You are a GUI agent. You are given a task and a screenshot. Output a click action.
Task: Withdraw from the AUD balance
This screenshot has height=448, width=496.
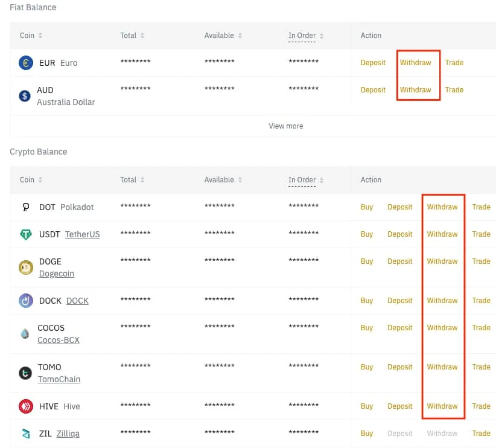(x=415, y=90)
